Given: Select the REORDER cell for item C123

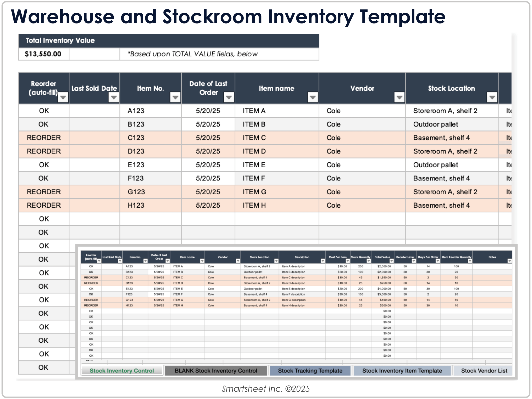Looking at the screenshot, I should point(43,138).
